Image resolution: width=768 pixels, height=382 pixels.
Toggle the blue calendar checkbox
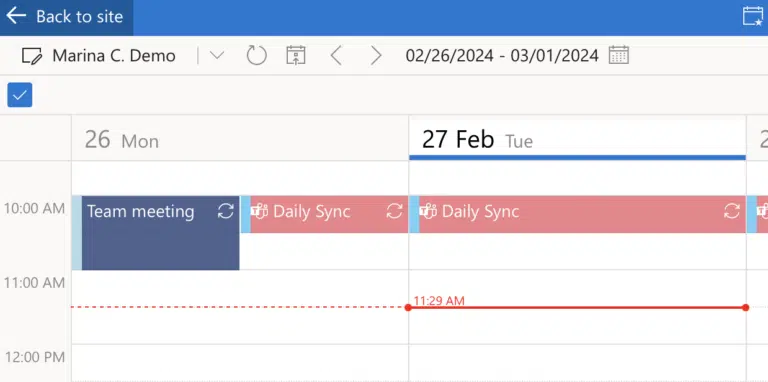coord(20,95)
